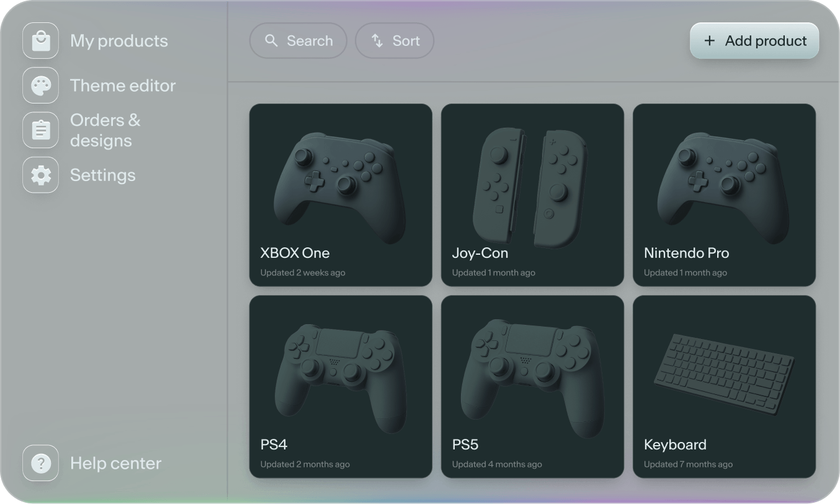Select the Theme editor palette icon
The width and height of the screenshot is (840, 504).
[40, 85]
